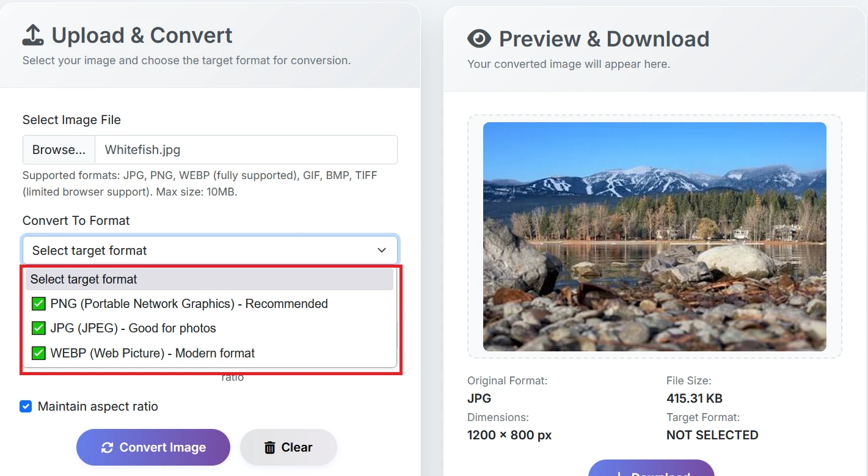Click the "Browse..." button
Screen dimensions: 868x476
tap(58, 149)
